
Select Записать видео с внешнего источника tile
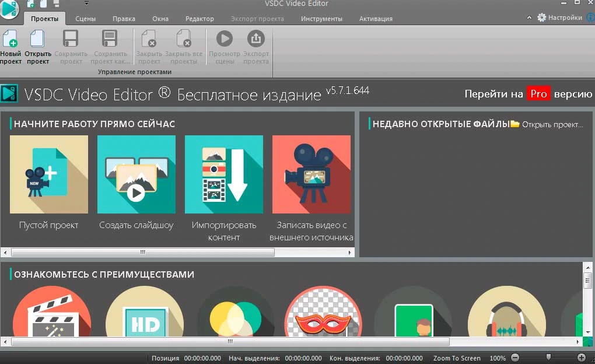311,188
